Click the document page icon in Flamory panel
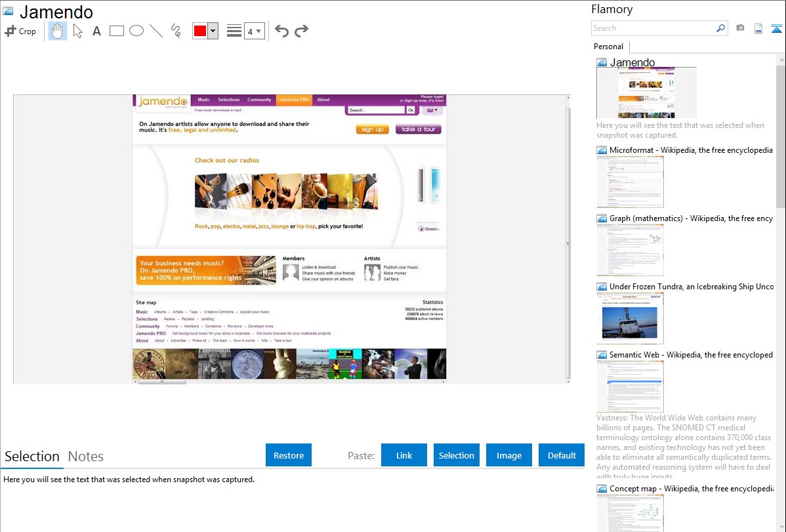 click(758, 28)
